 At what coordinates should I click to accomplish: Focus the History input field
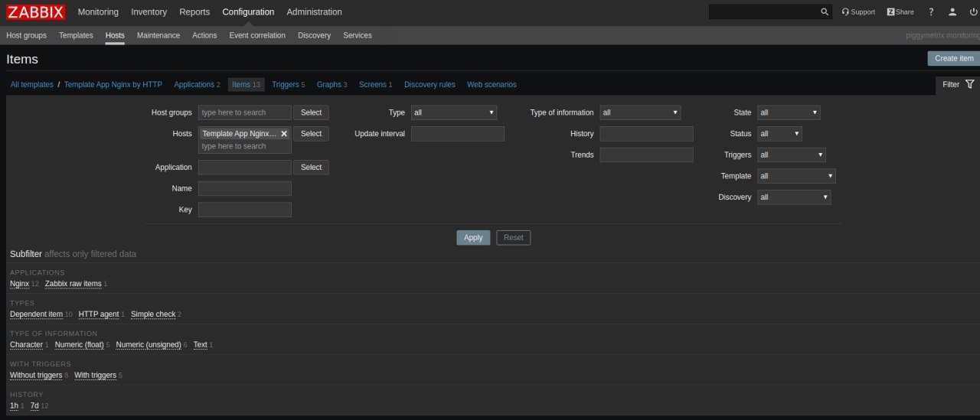click(x=646, y=134)
